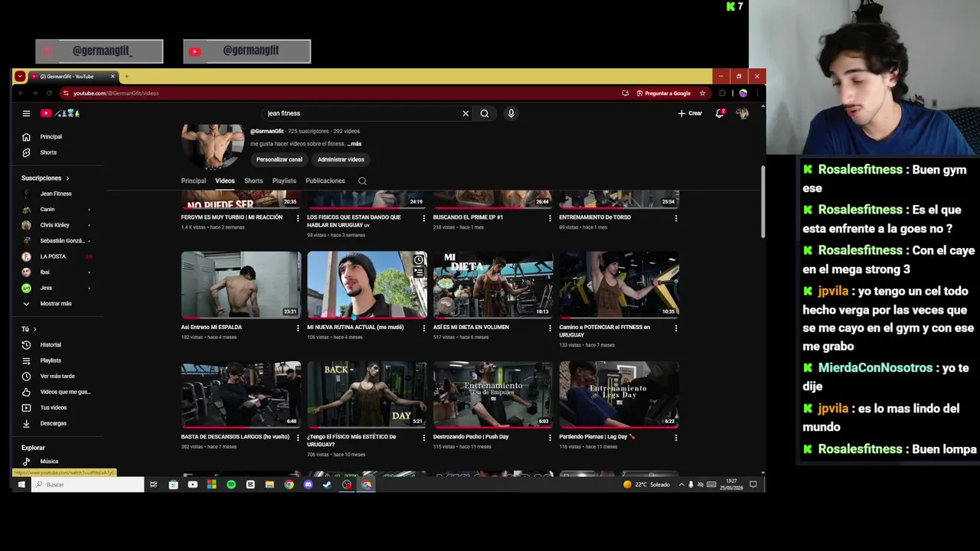Viewport: 980px width, 551px height.
Task: Click the page vertical scrollbar
Action: pos(763,203)
